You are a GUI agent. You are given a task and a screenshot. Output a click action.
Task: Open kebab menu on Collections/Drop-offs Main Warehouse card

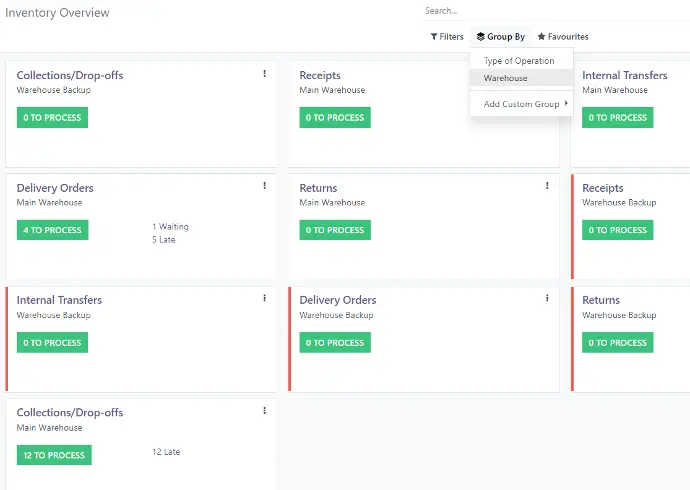point(264,410)
